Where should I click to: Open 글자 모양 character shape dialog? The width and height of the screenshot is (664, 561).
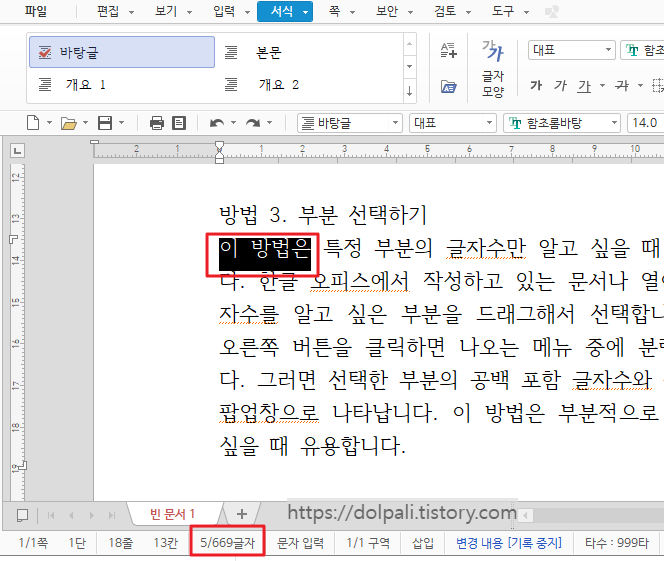tap(492, 69)
